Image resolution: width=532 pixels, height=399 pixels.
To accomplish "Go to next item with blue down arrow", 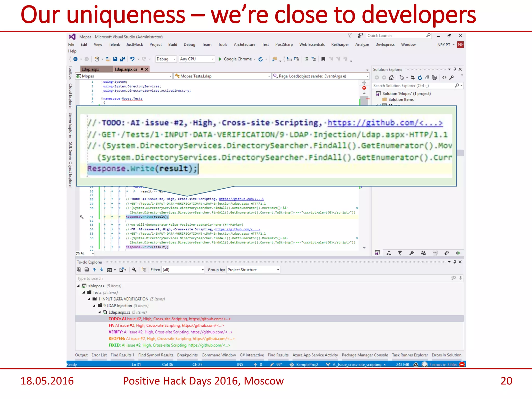I will coord(102,270).
